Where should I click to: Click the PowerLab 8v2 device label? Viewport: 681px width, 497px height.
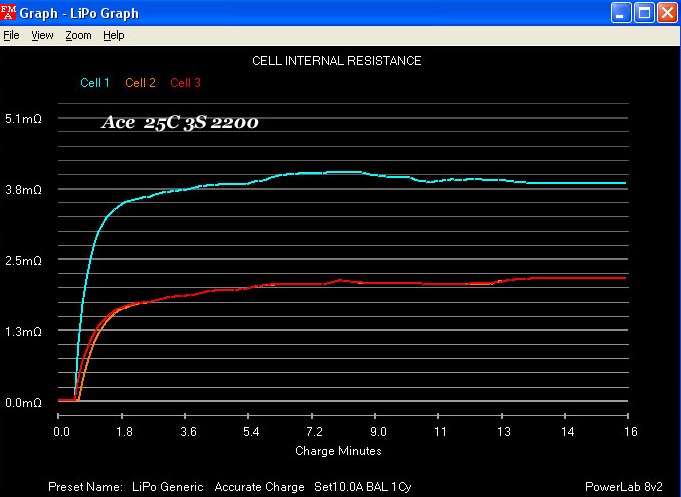tap(624, 487)
